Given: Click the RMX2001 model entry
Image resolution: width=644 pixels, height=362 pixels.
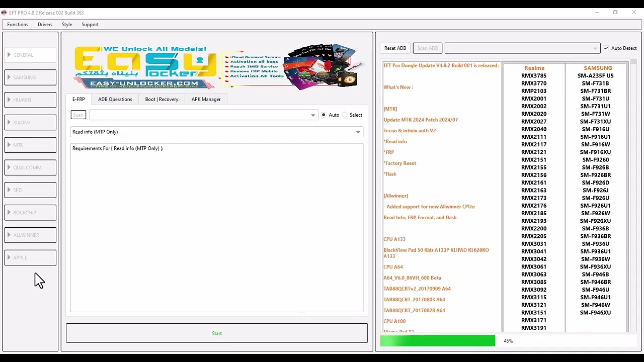Looking at the screenshot, I should point(534,99).
